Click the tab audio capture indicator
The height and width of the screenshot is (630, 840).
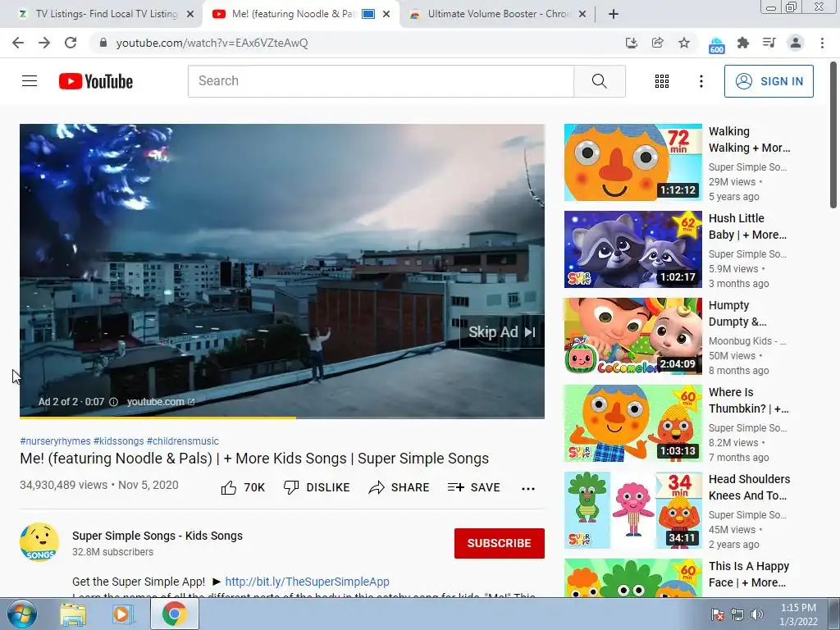(x=368, y=14)
